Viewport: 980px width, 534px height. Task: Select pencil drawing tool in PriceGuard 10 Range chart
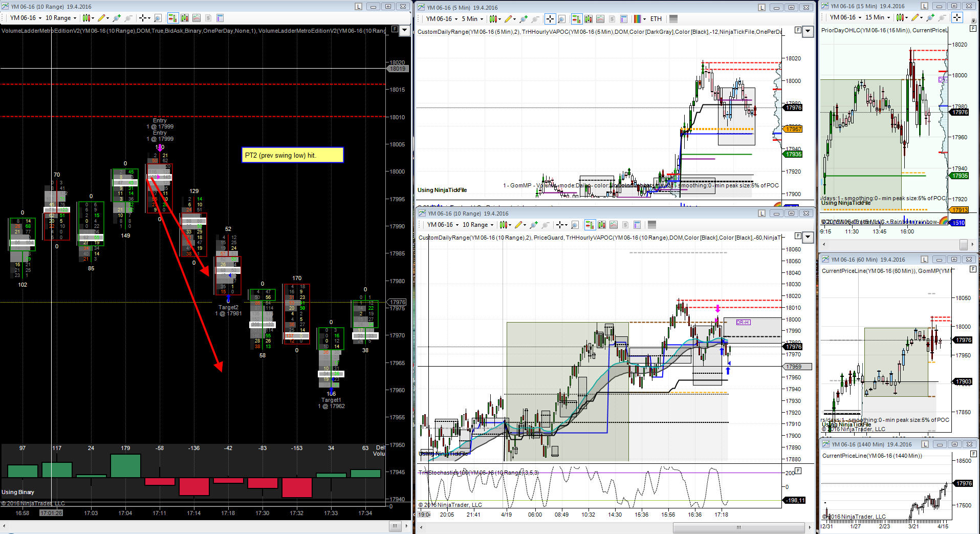tap(519, 225)
